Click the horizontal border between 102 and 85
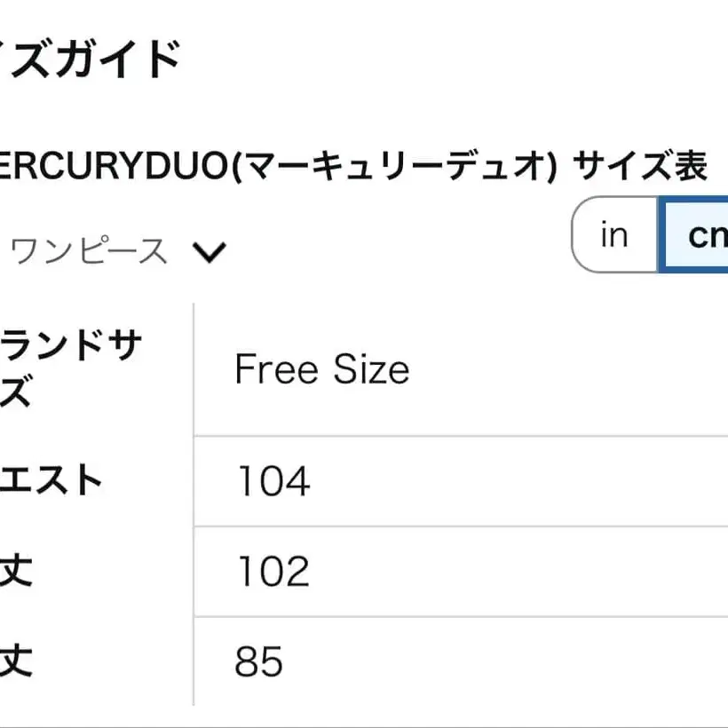This screenshot has height=728, width=728. 444,617
